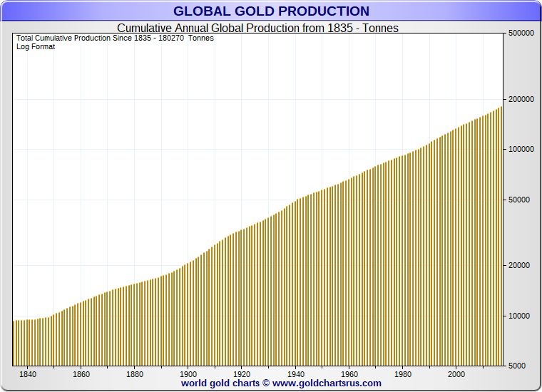Select the 'Total Cumulative Production Since 1835' note
The width and height of the screenshot is (542, 392).
pos(114,38)
